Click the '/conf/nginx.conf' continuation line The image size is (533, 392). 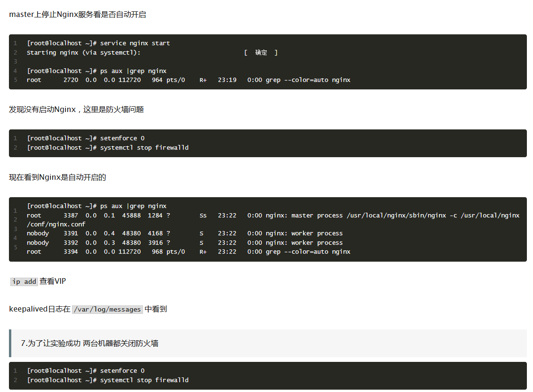56,224
